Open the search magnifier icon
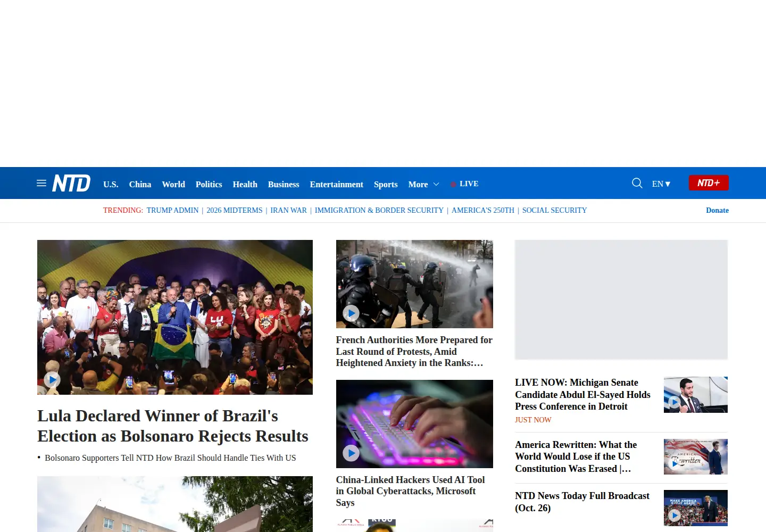 coord(637,184)
